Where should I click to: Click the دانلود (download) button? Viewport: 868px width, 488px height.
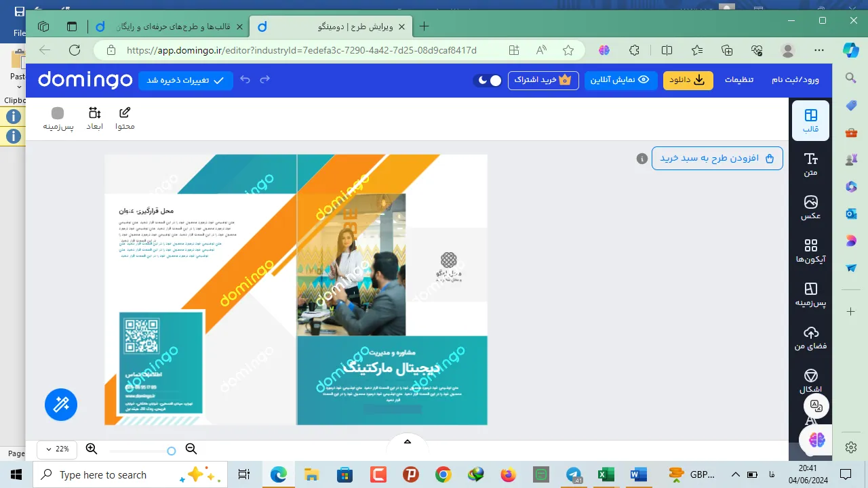[x=688, y=80]
